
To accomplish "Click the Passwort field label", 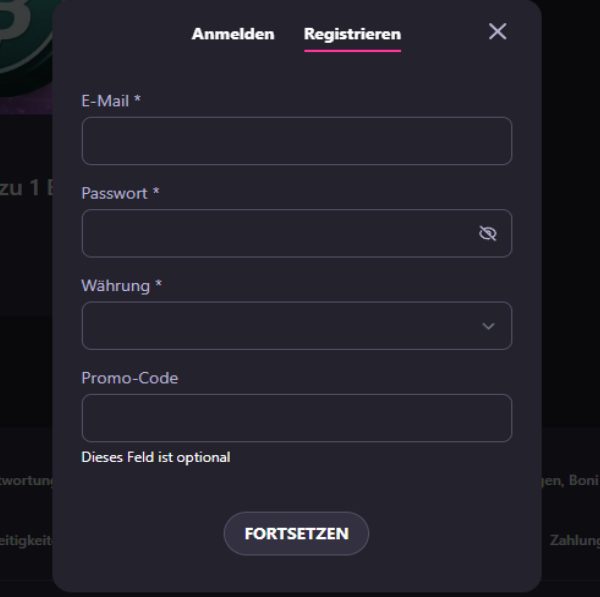I will coord(120,193).
